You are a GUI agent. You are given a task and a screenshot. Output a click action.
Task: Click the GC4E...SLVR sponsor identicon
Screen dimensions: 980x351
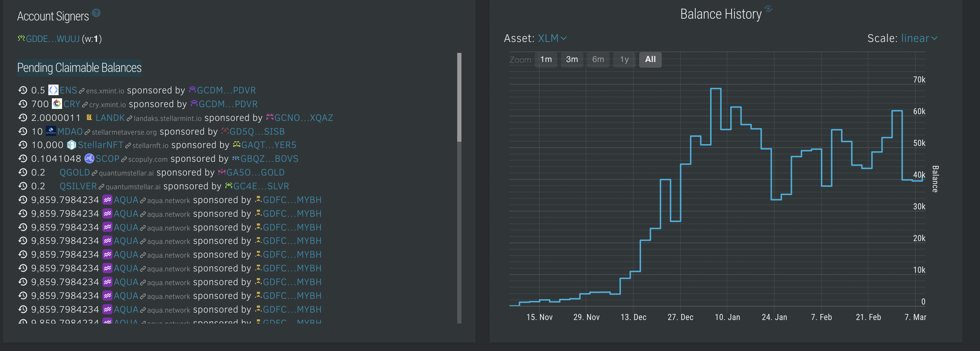229,185
